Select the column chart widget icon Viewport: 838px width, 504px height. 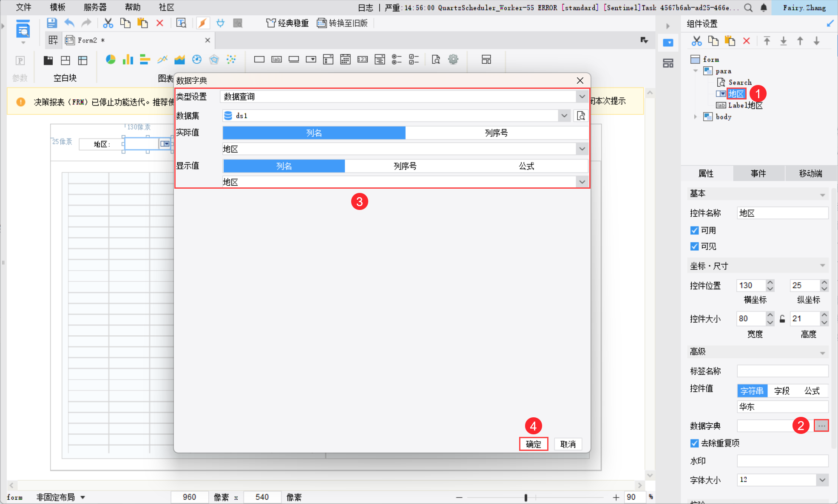(128, 59)
